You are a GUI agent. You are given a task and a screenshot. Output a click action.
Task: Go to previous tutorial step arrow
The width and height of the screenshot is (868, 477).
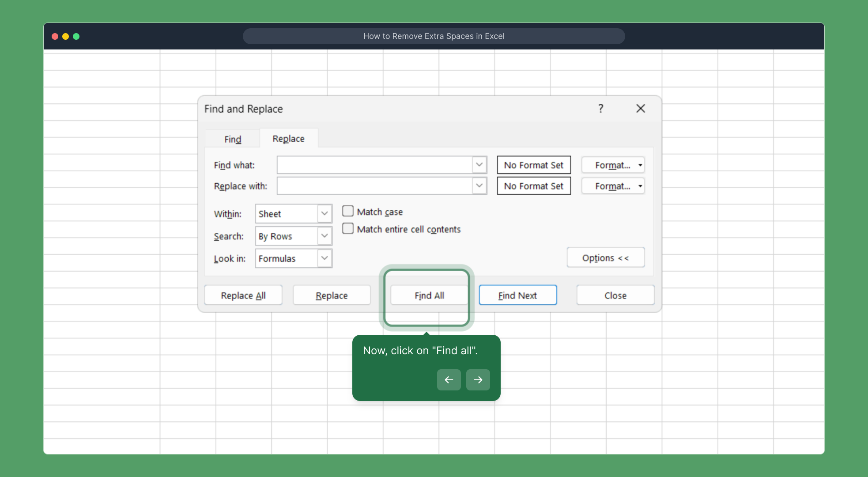(449, 380)
